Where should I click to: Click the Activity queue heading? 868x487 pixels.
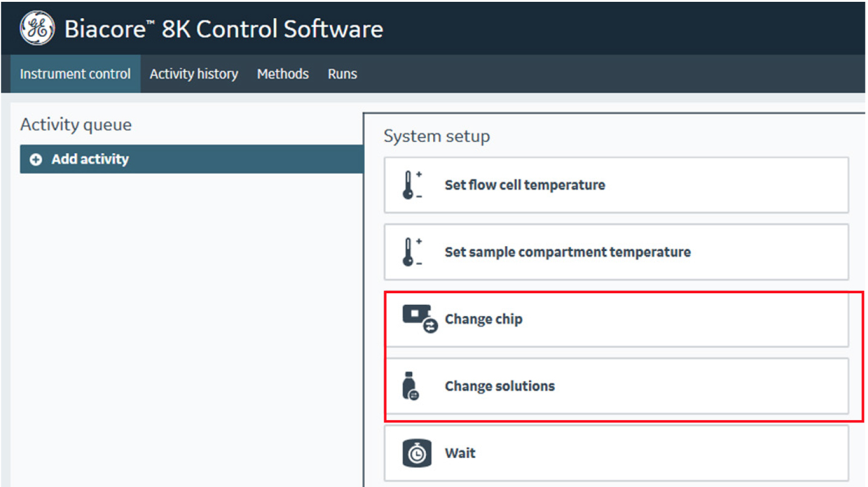click(76, 125)
